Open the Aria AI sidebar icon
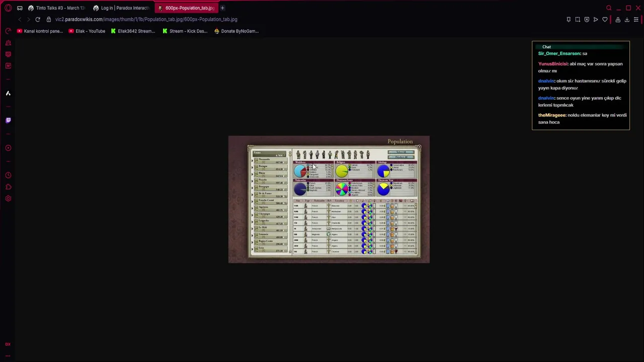644x362 pixels. 8,93
